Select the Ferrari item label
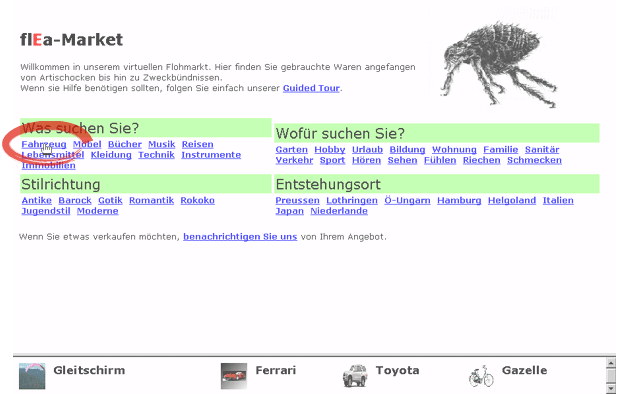The width and height of the screenshot is (630, 394). tap(276, 370)
